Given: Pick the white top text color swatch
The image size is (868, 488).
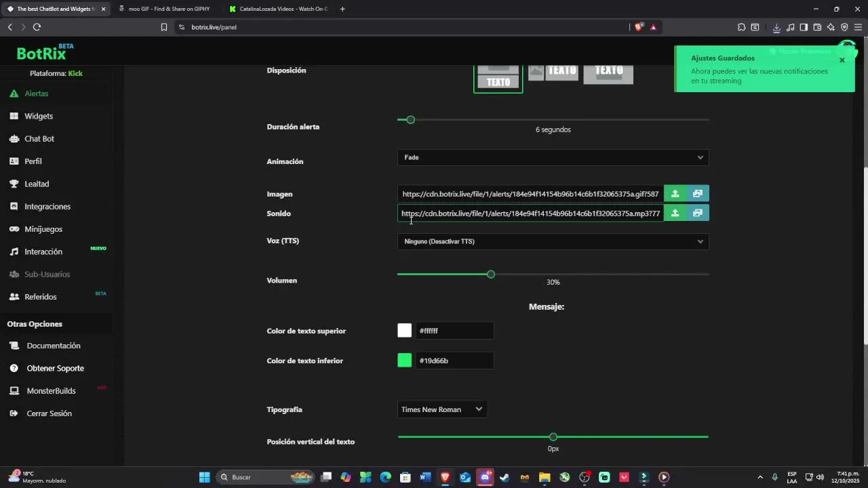Looking at the screenshot, I should point(405,331).
